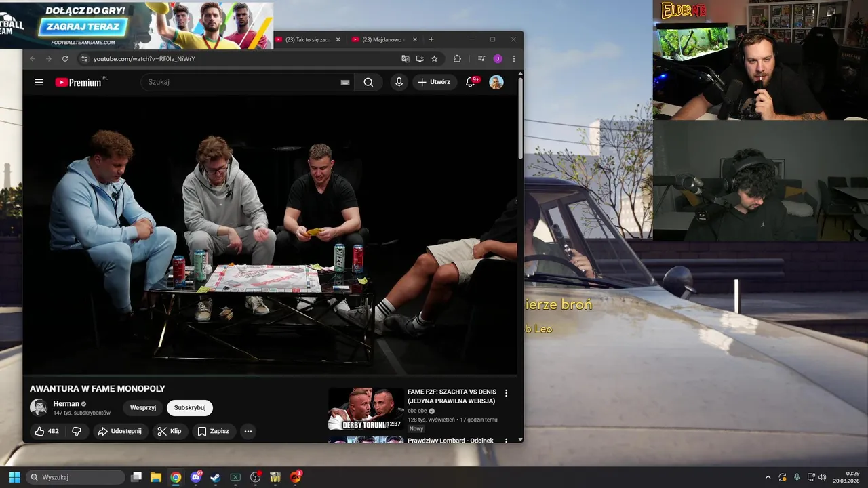The height and width of the screenshot is (488, 868).
Task: Open Task View on taskbar
Action: click(136, 477)
